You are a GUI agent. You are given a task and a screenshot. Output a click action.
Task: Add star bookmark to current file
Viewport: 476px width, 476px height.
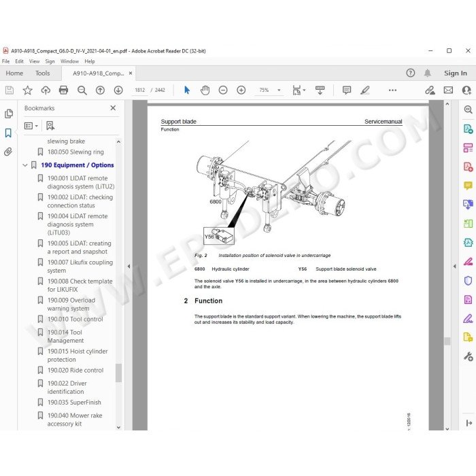[27, 90]
